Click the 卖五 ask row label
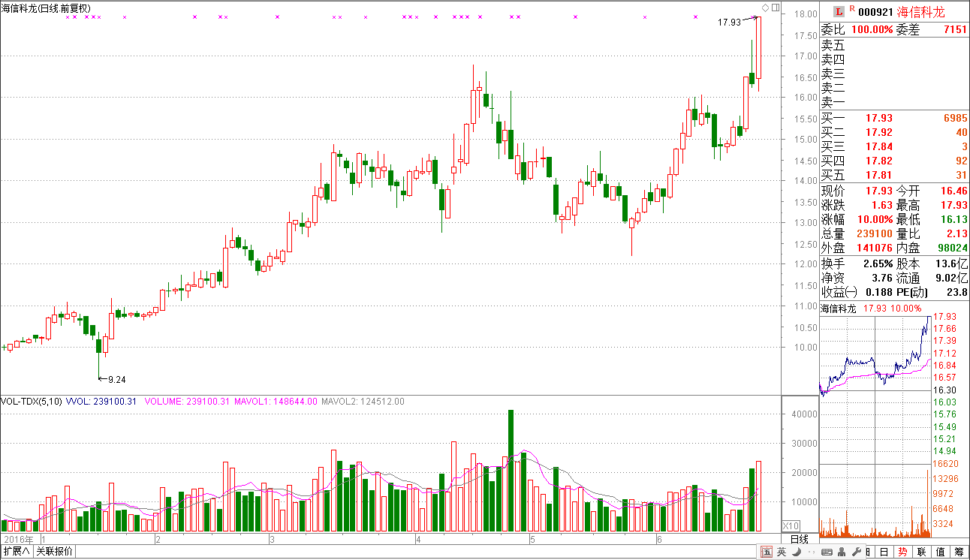Screen dimensions: 970x560 click(833, 45)
